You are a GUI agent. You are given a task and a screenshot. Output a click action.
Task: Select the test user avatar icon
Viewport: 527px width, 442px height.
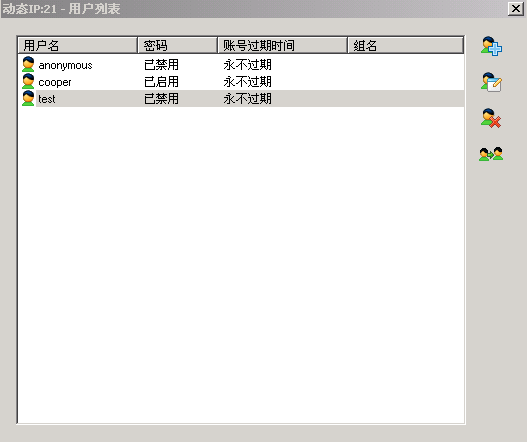point(28,98)
